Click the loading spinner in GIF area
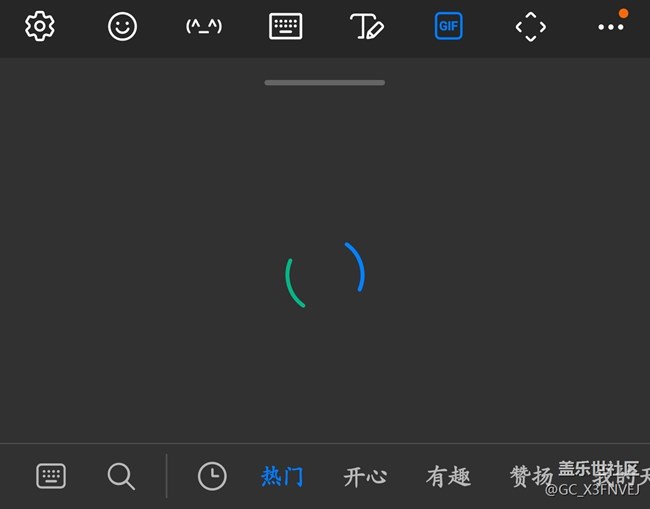 (325, 275)
